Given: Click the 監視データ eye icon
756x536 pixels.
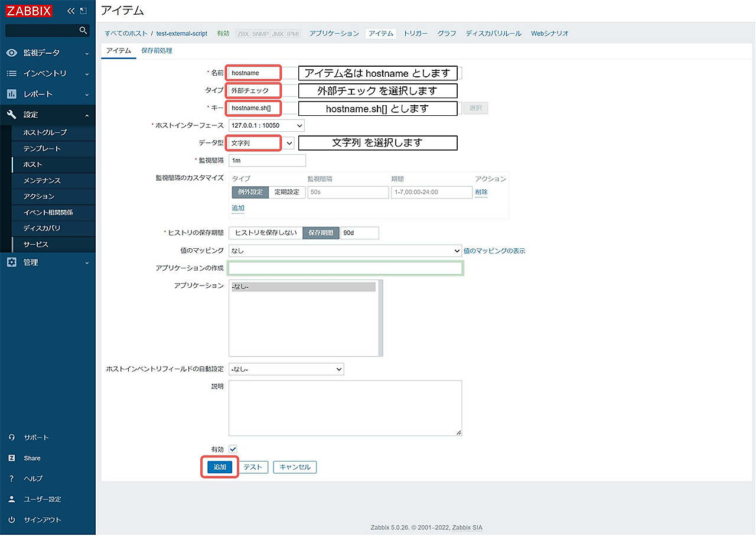Looking at the screenshot, I should tap(12, 53).
